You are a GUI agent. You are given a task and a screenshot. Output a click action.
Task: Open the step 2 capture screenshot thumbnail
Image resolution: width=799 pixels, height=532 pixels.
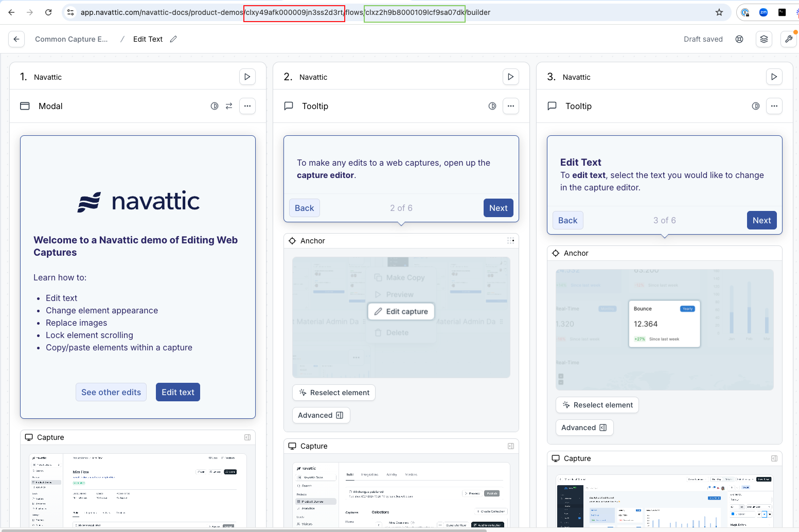(x=401, y=495)
